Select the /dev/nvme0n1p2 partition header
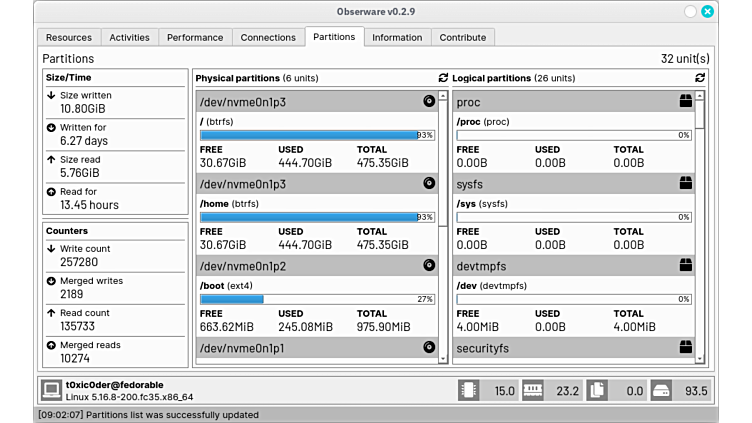 (310, 266)
